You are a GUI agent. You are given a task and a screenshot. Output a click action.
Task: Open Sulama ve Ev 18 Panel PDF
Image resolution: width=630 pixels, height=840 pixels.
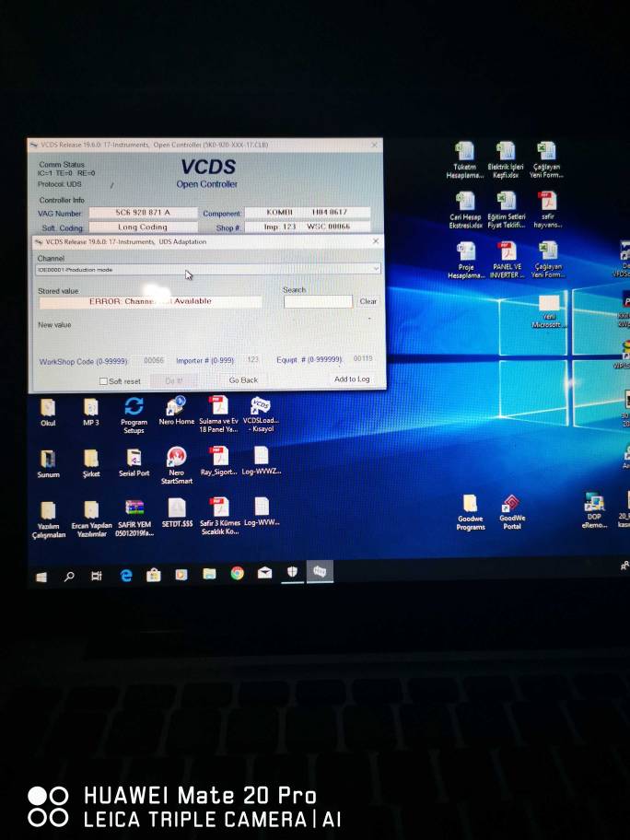(x=218, y=414)
